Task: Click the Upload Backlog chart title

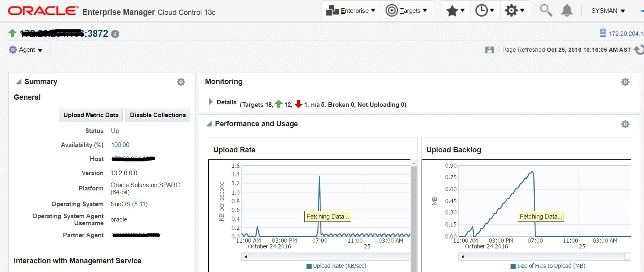Action: click(x=454, y=150)
